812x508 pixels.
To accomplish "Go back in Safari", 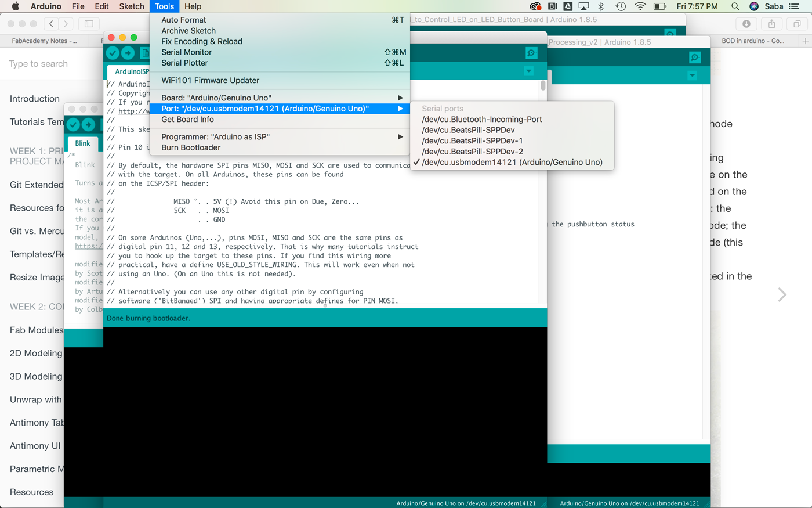I will coord(52,24).
